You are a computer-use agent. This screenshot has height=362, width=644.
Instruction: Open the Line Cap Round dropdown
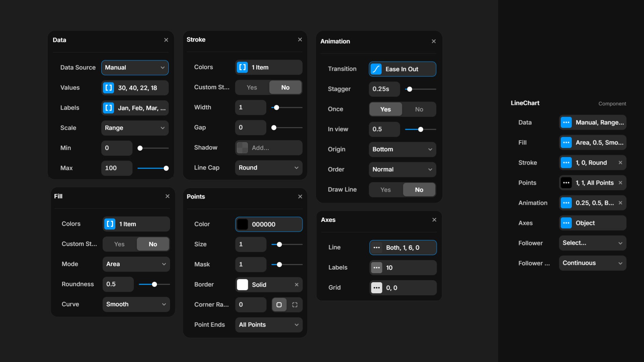point(269,168)
